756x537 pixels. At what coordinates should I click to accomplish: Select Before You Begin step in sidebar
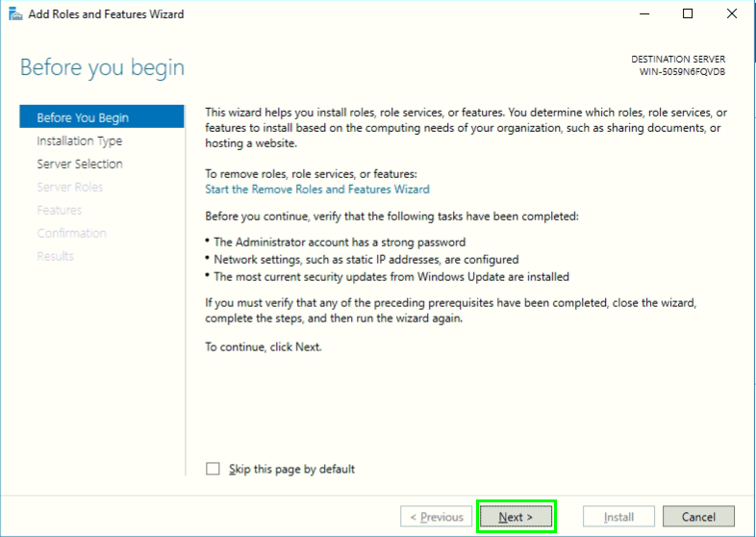point(102,117)
